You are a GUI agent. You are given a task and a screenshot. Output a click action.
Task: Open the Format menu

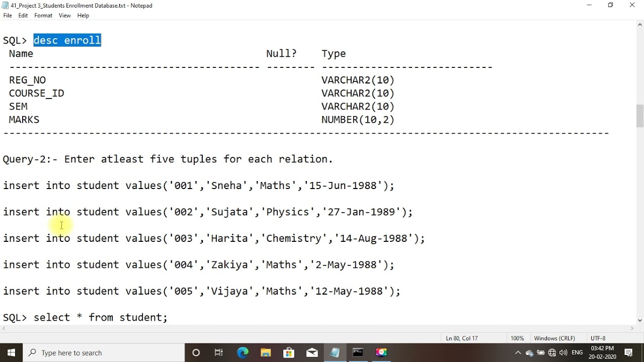coord(43,16)
